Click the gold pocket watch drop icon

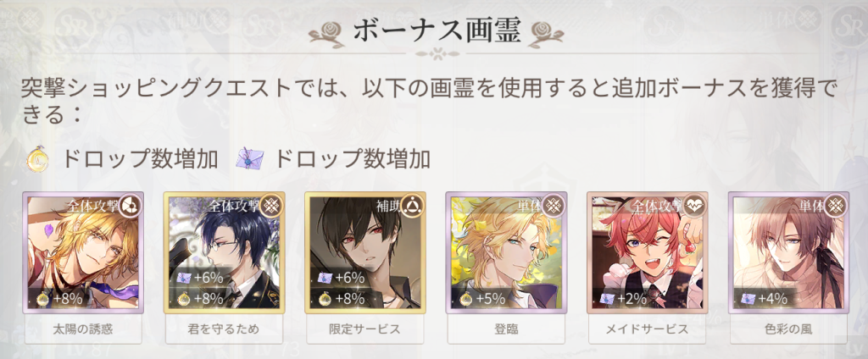tap(37, 160)
